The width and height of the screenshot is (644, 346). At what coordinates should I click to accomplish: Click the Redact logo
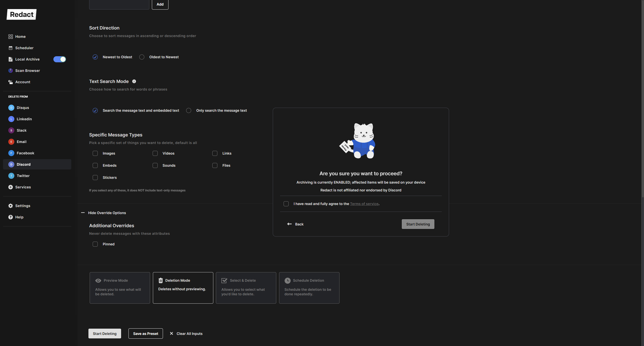[x=22, y=15]
